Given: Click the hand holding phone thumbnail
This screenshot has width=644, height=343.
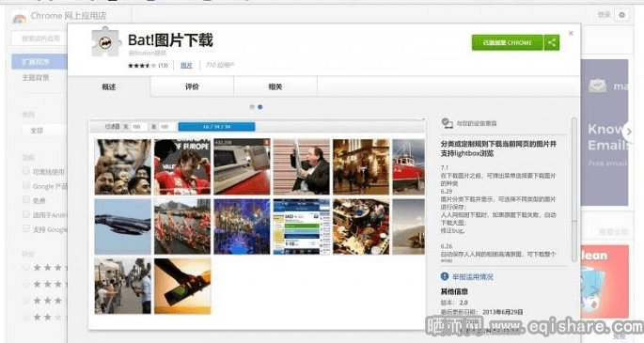Looking at the screenshot, I should click(x=182, y=286).
